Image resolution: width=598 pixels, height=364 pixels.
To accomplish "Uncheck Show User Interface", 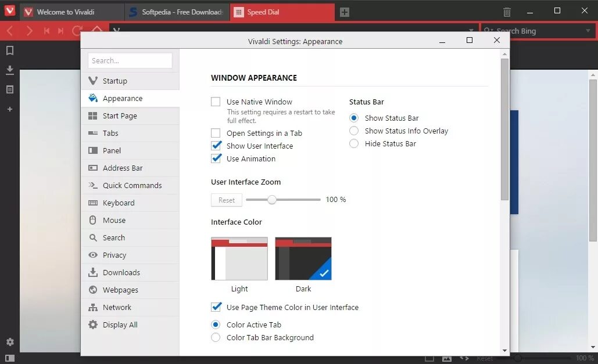I will 216,146.
